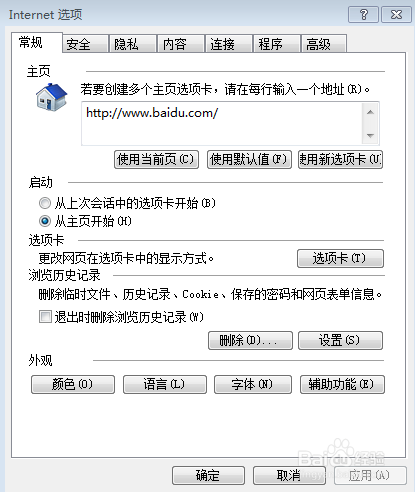Click the help question mark button

(x=363, y=15)
